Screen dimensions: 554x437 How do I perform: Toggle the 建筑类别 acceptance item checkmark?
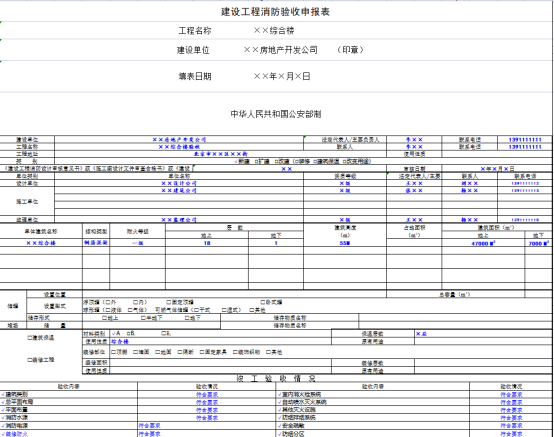pos(3,394)
